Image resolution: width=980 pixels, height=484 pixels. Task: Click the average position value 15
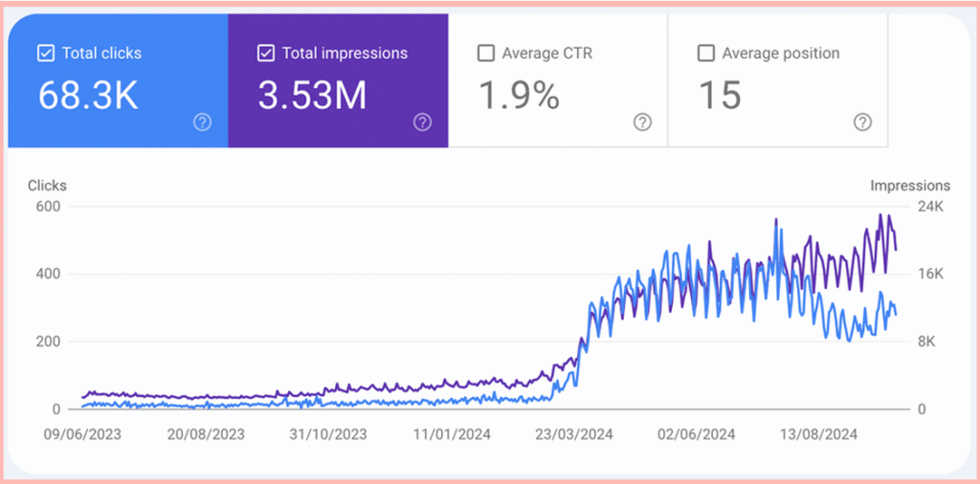click(x=719, y=96)
